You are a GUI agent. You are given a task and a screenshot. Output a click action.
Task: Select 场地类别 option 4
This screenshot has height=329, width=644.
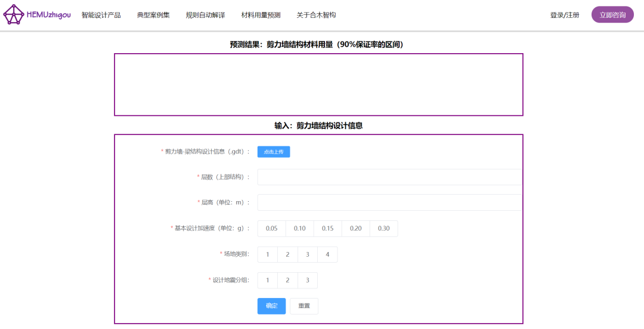(327, 254)
